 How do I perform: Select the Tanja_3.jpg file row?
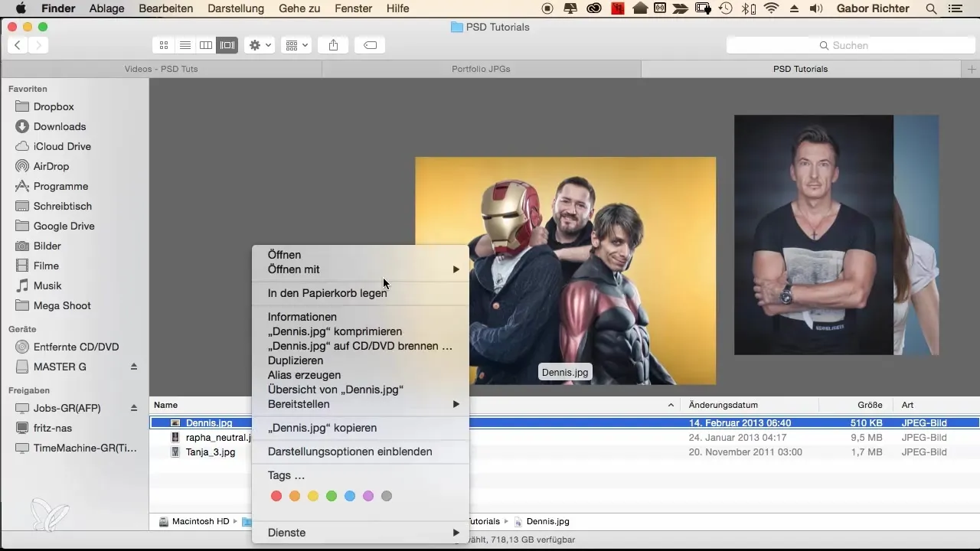(564, 452)
